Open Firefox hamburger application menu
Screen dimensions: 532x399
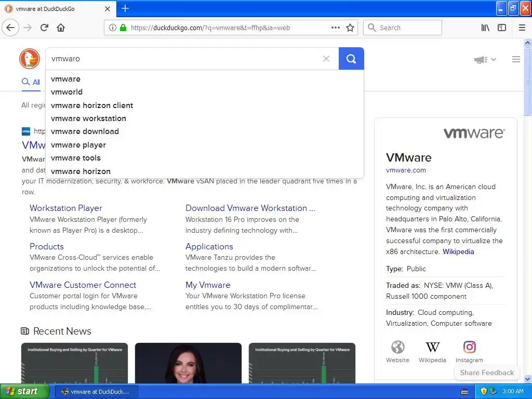(x=522, y=28)
